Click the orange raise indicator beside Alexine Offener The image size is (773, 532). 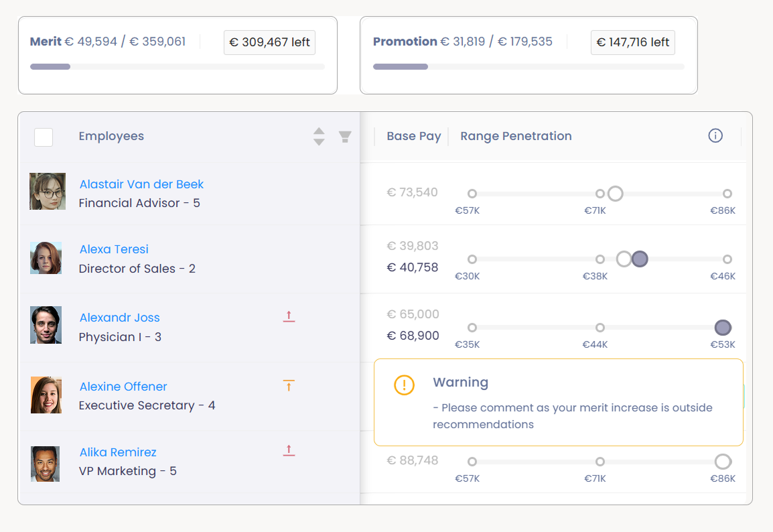click(x=289, y=385)
